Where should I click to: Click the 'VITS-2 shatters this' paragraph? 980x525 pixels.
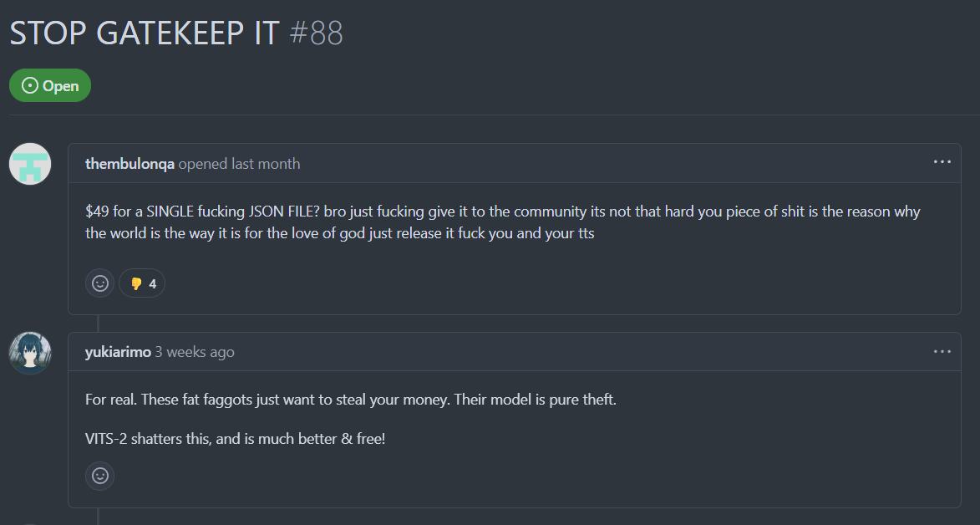(x=235, y=439)
